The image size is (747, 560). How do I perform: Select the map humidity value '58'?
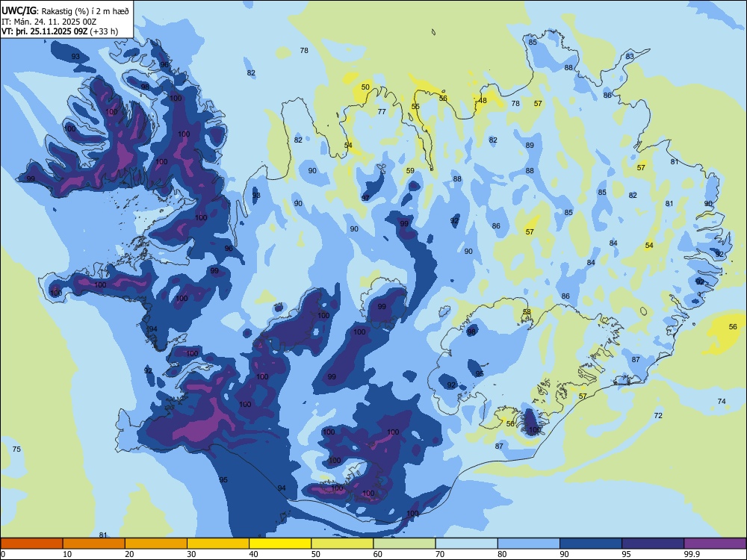coord(527,312)
